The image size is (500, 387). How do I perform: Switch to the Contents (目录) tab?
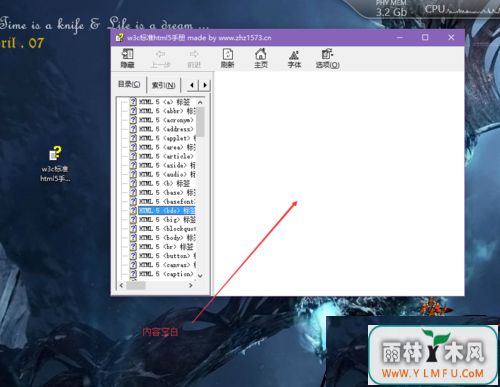click(129, 84)
